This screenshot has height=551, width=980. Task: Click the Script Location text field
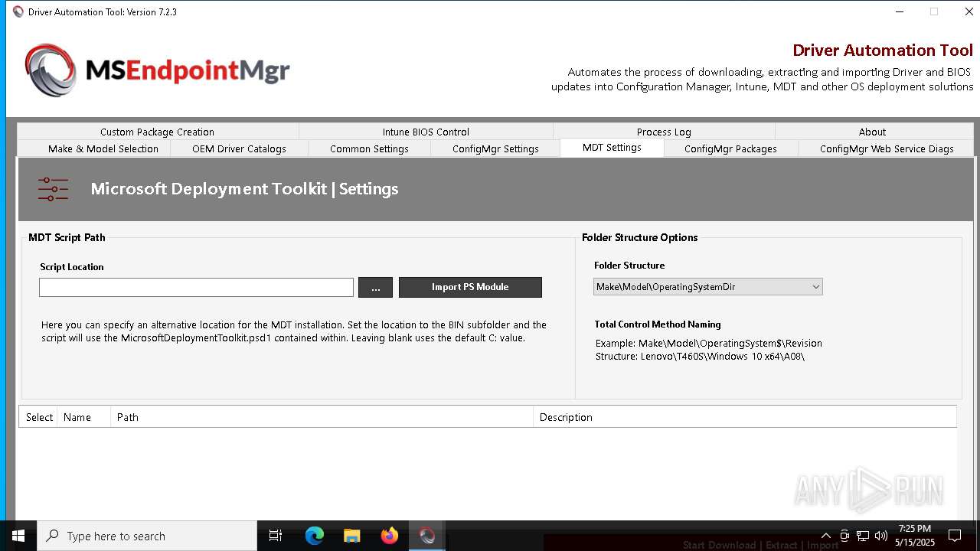click(196, 287)
